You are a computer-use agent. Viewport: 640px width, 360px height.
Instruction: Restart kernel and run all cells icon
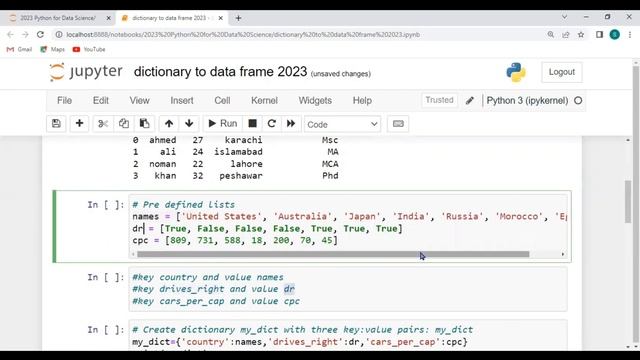point(291,124)
